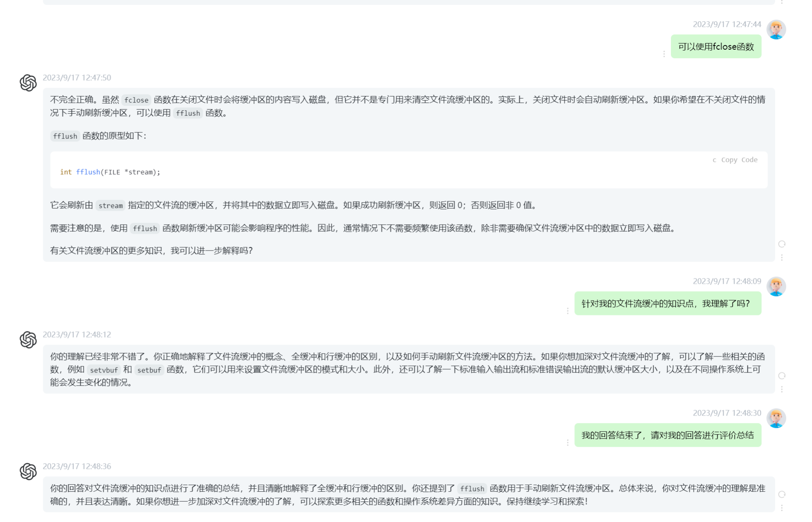Viewport: 812px width, 522px height.
Task: Click the user avatar at 12:48:30
Action: point(776,419)
